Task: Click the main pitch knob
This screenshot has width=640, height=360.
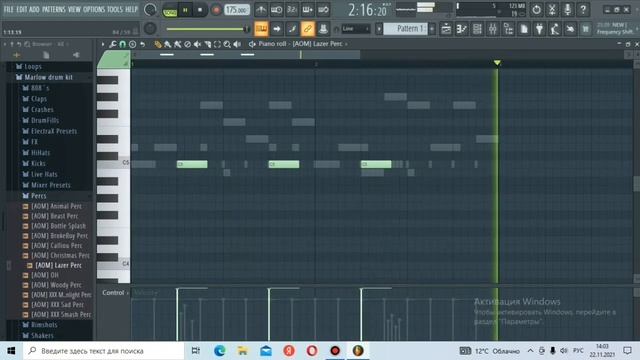Action: [150, 28]
